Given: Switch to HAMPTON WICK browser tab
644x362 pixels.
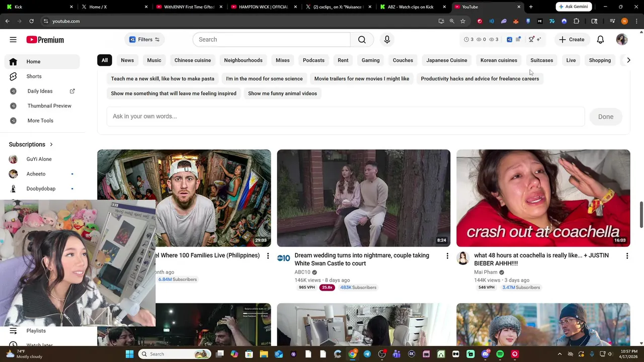Looking at the screenshot, I should coord(264,7).
